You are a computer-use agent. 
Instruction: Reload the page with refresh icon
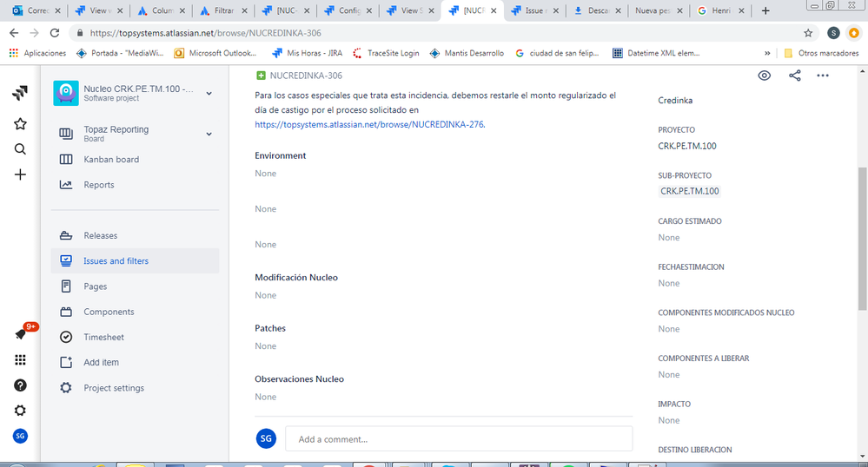tap(54, 33)
